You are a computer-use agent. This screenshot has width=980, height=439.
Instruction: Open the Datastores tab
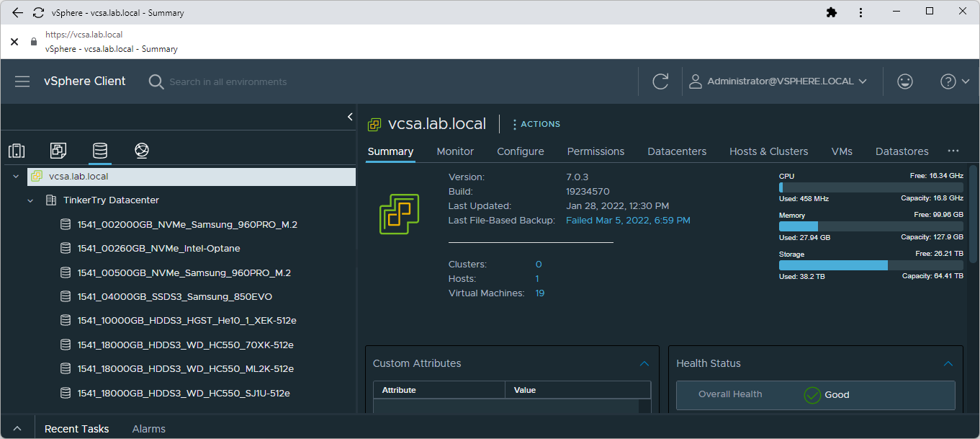902,151
